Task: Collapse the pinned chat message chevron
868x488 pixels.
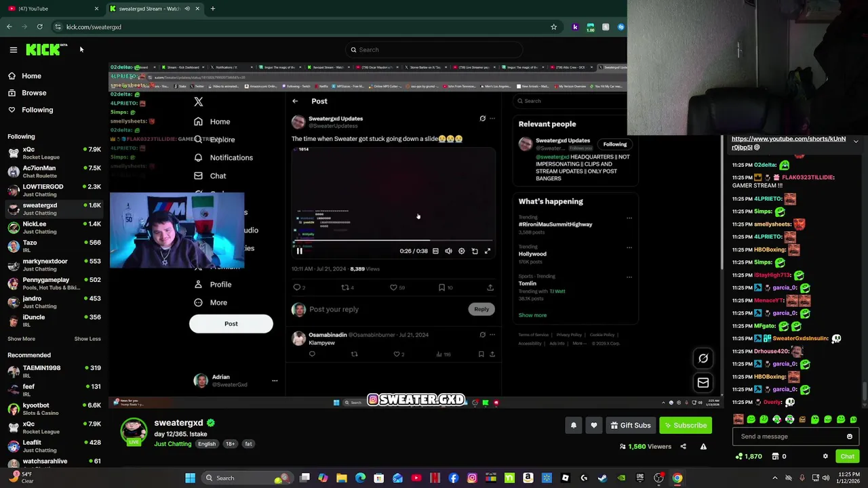Action: [x=856, y=141]
